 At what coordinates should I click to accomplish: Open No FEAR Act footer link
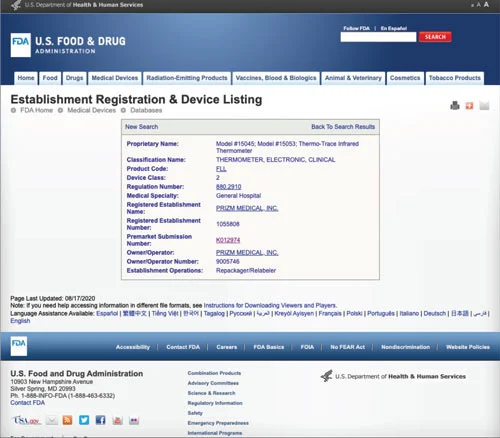(x=347, y=347)
